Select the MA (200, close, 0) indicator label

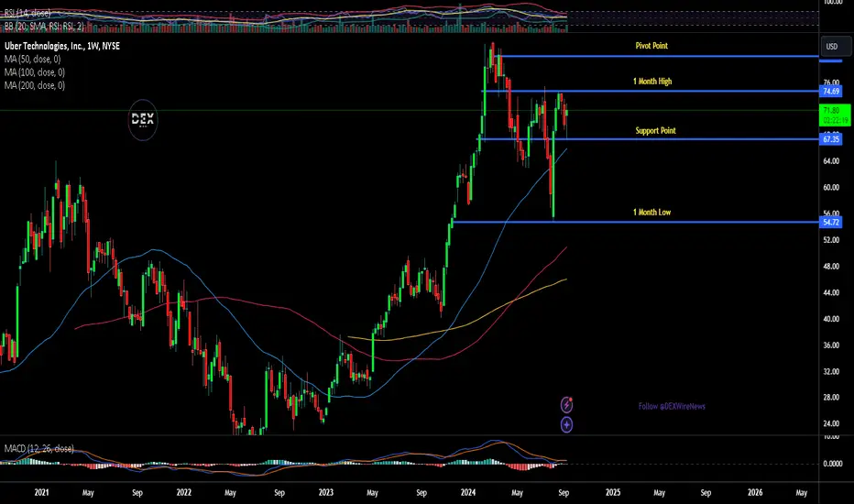35,85
